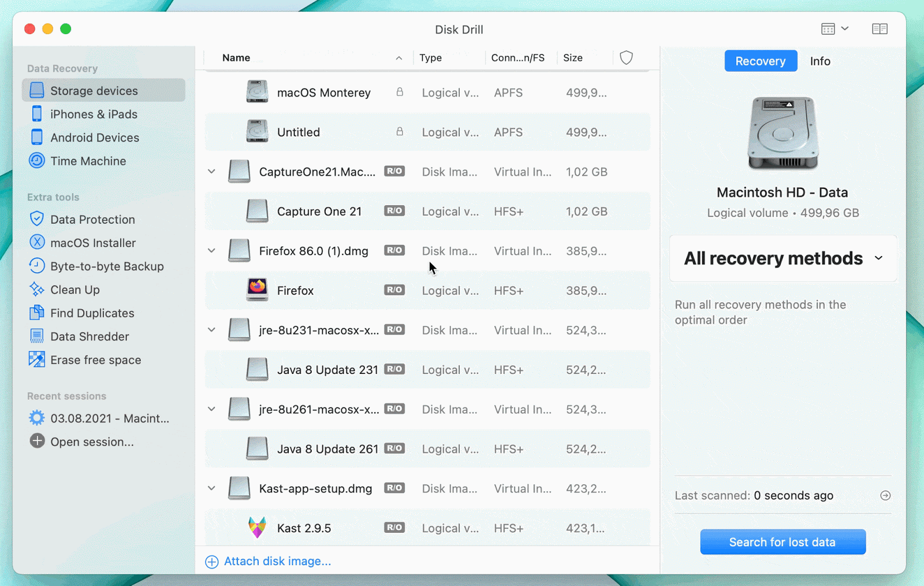This screenshot has height=586, width=924.
Task: Click HFS+ cell in Firefox row
Action: coord(509,291)
